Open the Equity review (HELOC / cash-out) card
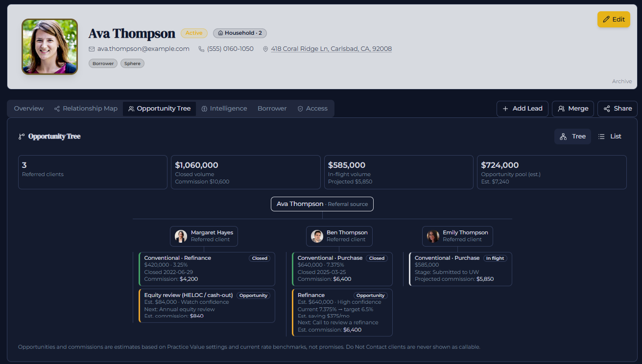The image size is (642, 364). click(x=207, y=306)
